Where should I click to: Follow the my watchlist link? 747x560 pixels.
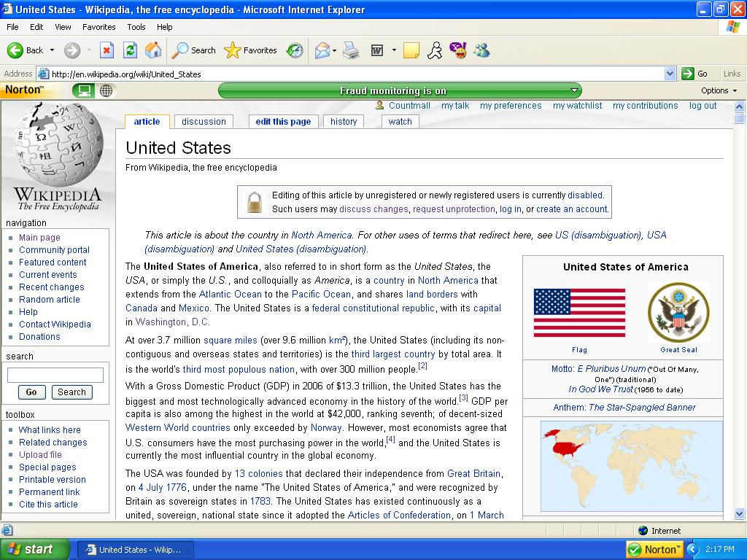click(578, 105)
